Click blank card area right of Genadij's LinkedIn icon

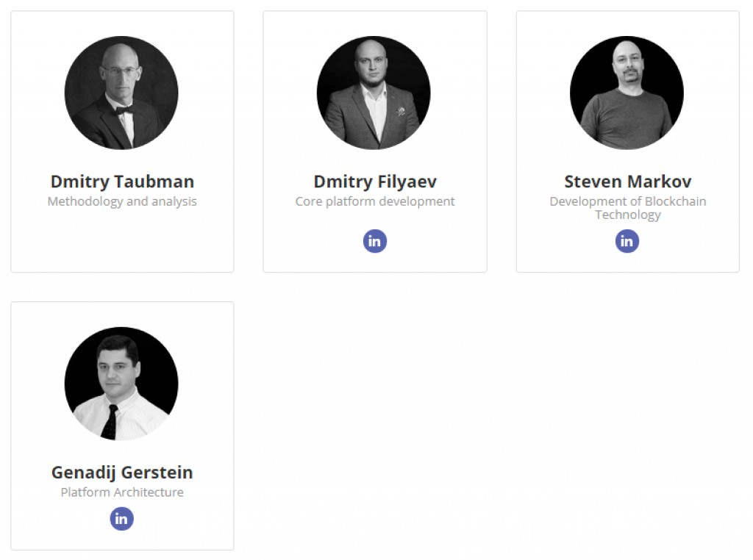click(182, 519)
